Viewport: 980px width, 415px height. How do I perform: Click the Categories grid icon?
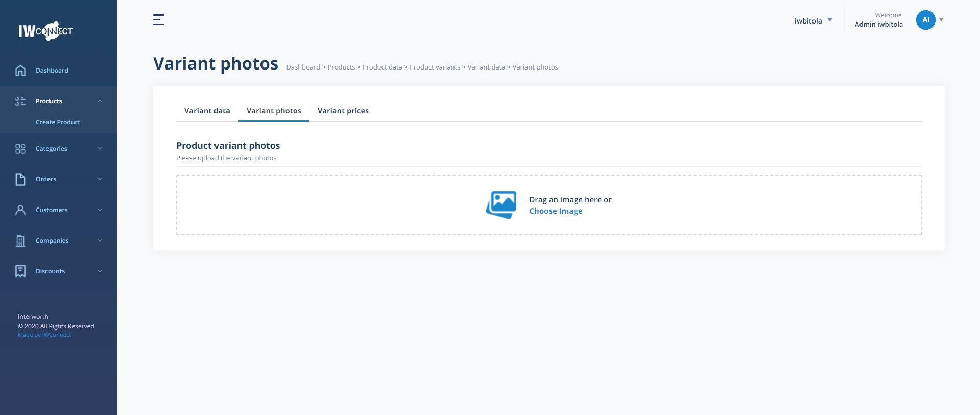[x=20, y=149]
